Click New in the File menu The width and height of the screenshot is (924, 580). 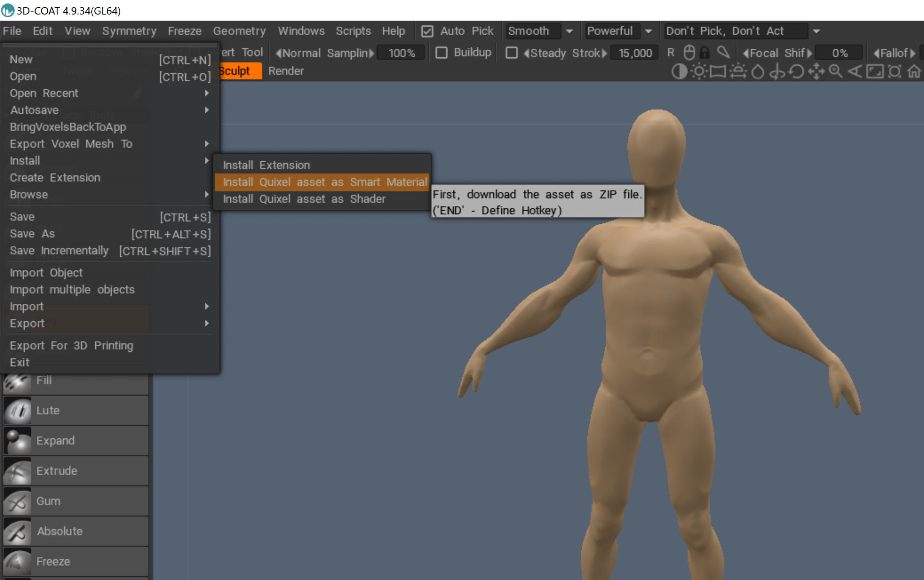click(110, 60)
